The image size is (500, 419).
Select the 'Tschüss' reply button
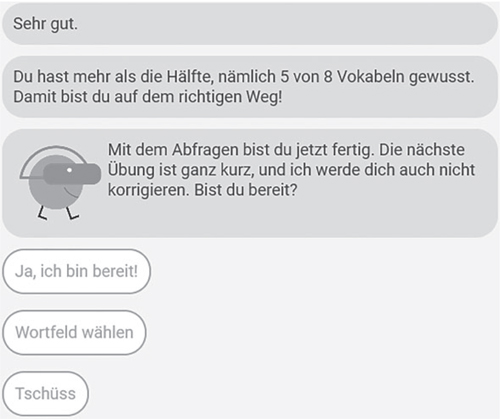(46, 394)
